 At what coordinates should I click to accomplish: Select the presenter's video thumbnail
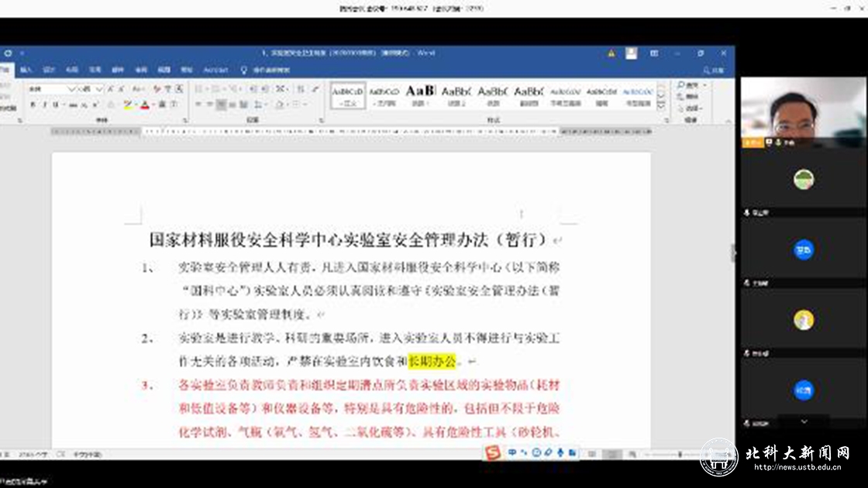pos(803,112)
